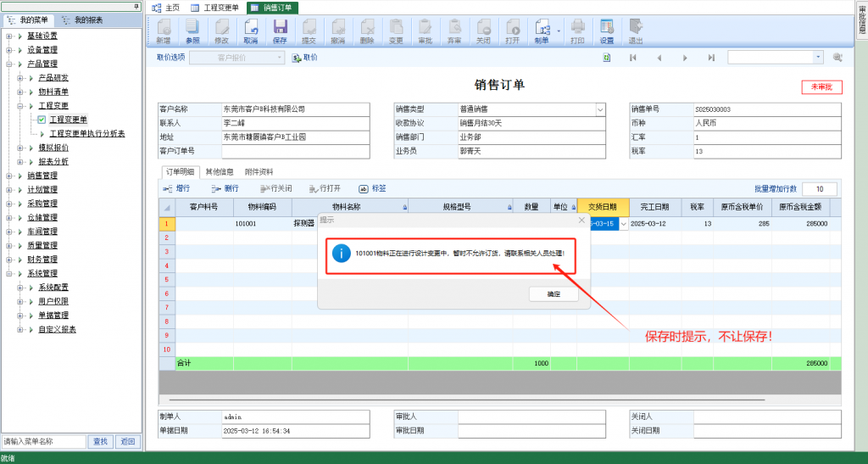
Task: Click the 撤消 (revoke) toolbar icon
Action: [337, 31]
